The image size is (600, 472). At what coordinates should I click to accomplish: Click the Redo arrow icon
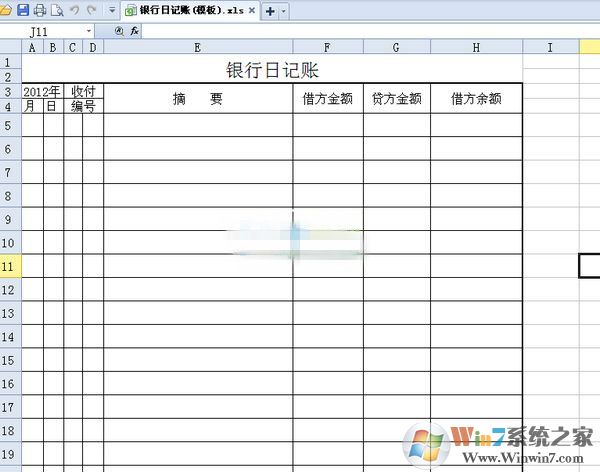tap(91, 10)
